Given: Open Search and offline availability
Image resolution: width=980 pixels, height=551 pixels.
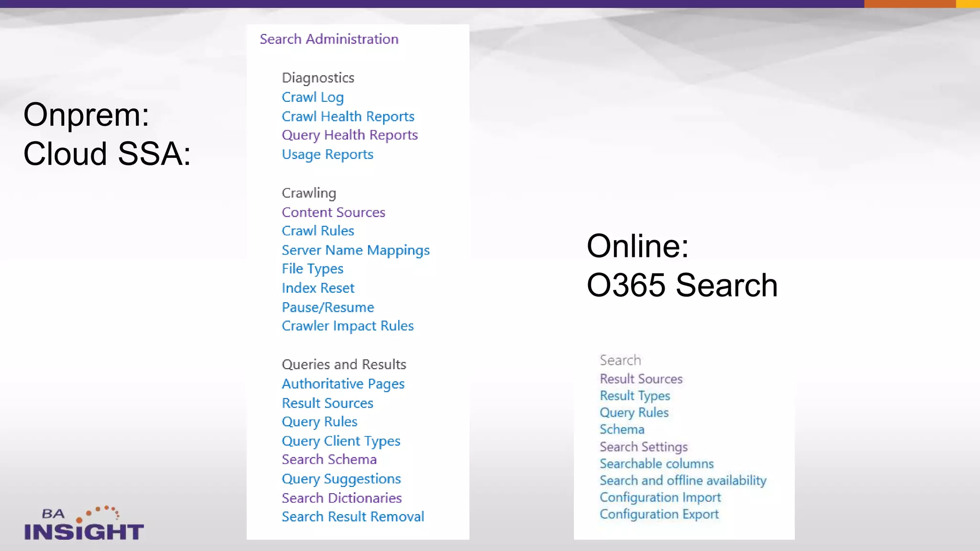Looking at the screenshot, I should pyautogui.click(x=683, y=481).
